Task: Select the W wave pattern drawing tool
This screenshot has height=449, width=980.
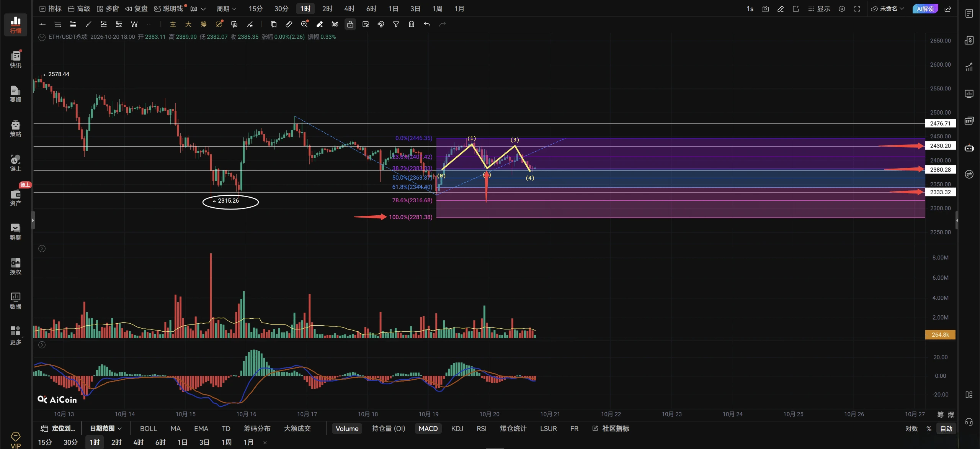Action: click(134, 24)
